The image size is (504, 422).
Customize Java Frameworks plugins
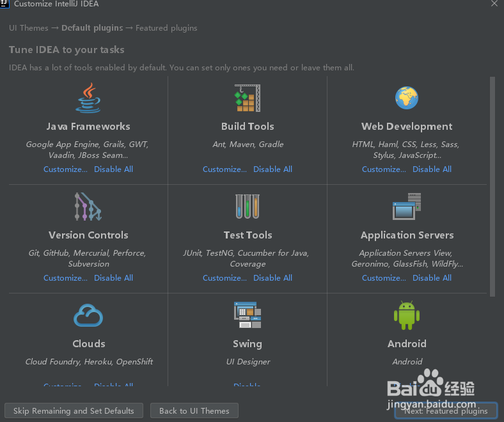pos(65,169)
